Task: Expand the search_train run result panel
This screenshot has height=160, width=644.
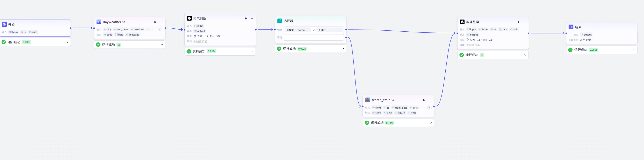Action: coord(430,123)
